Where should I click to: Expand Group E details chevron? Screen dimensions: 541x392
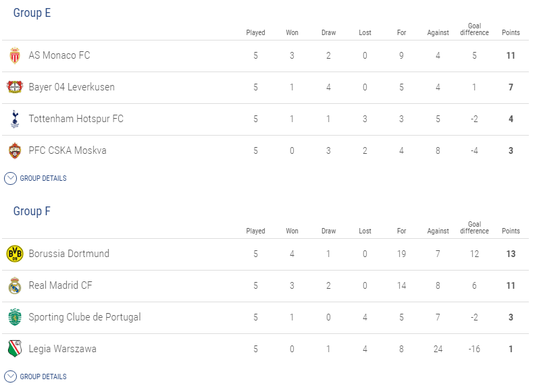point(10,178)
